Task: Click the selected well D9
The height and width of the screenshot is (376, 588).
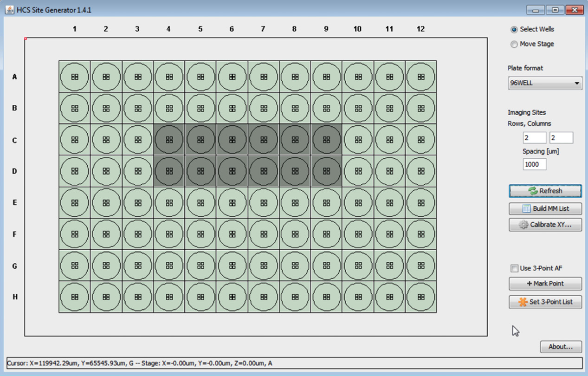Action: (326, 171)
